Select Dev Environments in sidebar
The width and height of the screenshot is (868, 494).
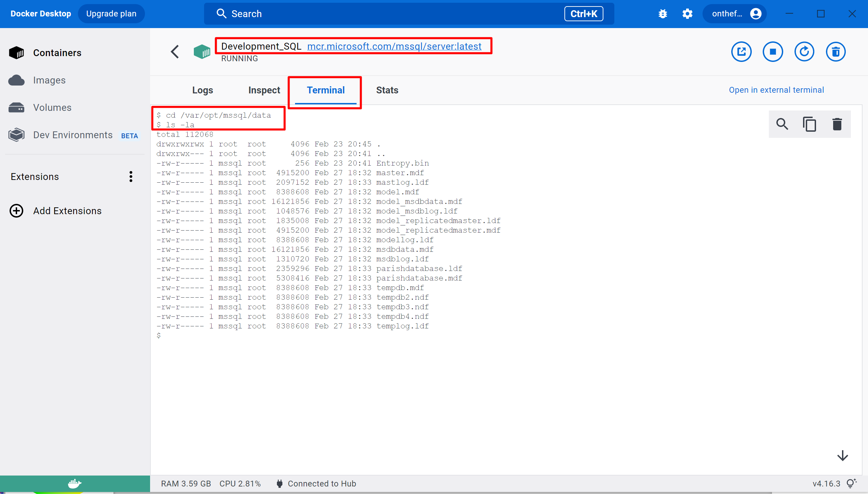73,135
